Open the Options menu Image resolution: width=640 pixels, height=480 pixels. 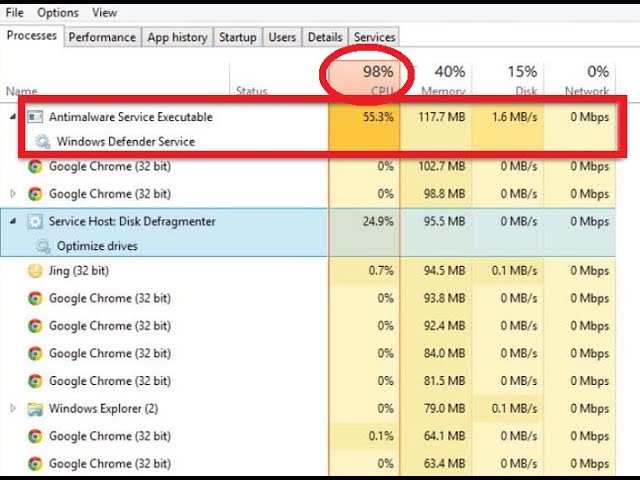coord(58,13)
